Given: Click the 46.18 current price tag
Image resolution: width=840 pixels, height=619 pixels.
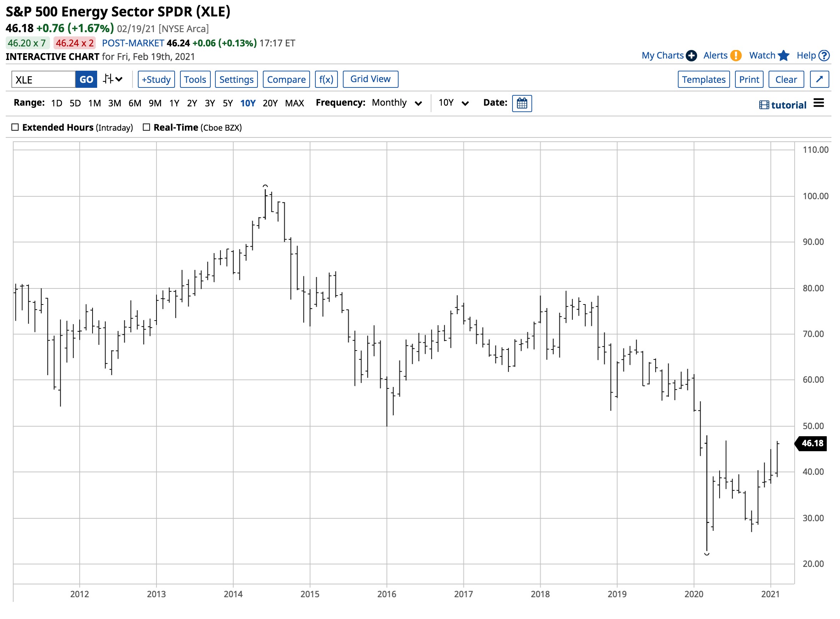Looking at the screenshot, I should click(x=811, y=443).
